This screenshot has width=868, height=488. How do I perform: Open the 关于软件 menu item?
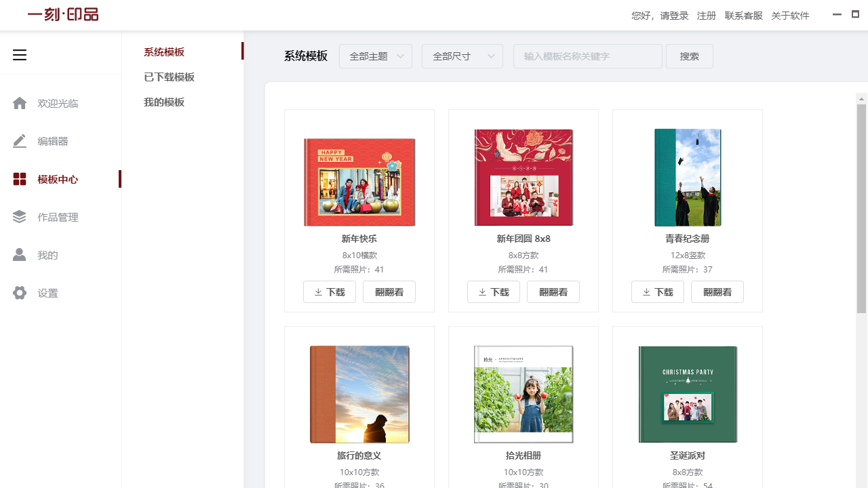click(790, 15)
